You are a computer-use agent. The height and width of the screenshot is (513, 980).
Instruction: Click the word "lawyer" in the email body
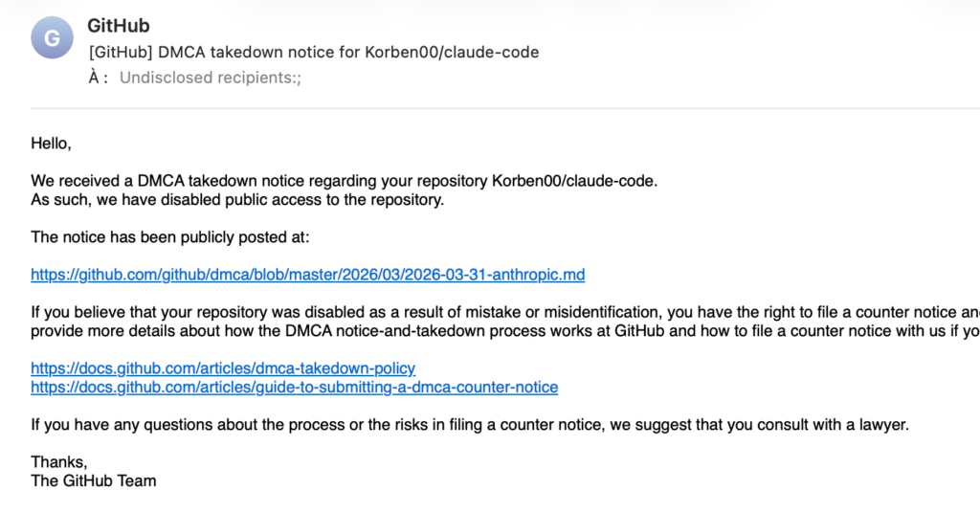(x=884, y=424)
